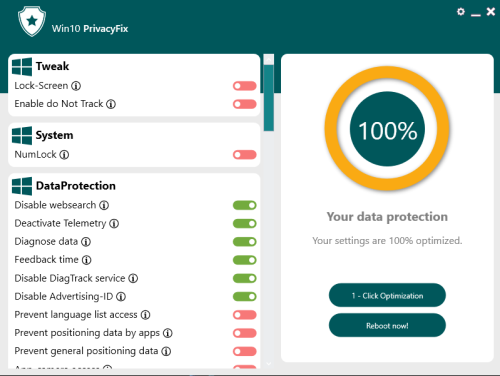The height and width of the screenshot is (376, 500).
Task: Turn on Enable do Not Track switch
Action: pos(245,104)
